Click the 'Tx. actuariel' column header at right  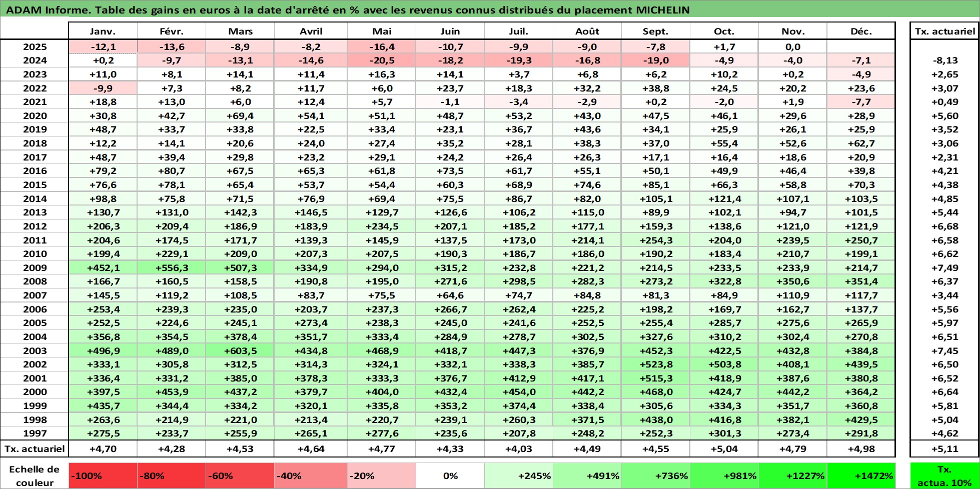(x=945, y=31)
